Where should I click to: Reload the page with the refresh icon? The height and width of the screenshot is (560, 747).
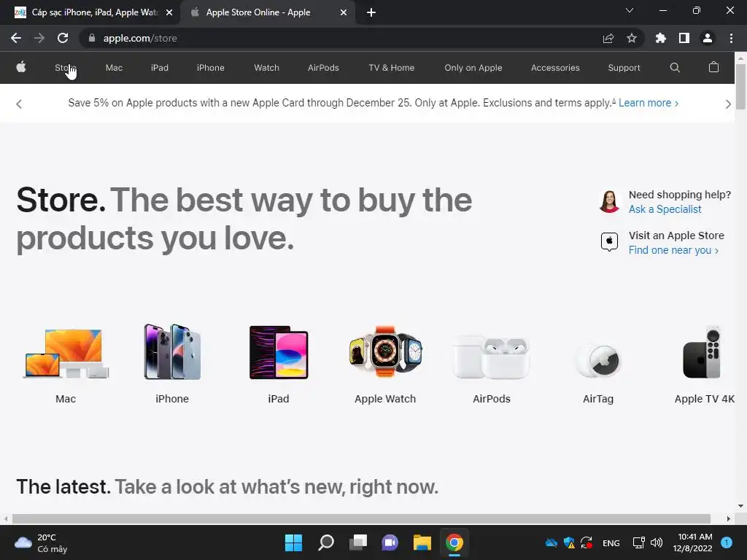click(63, 38)
